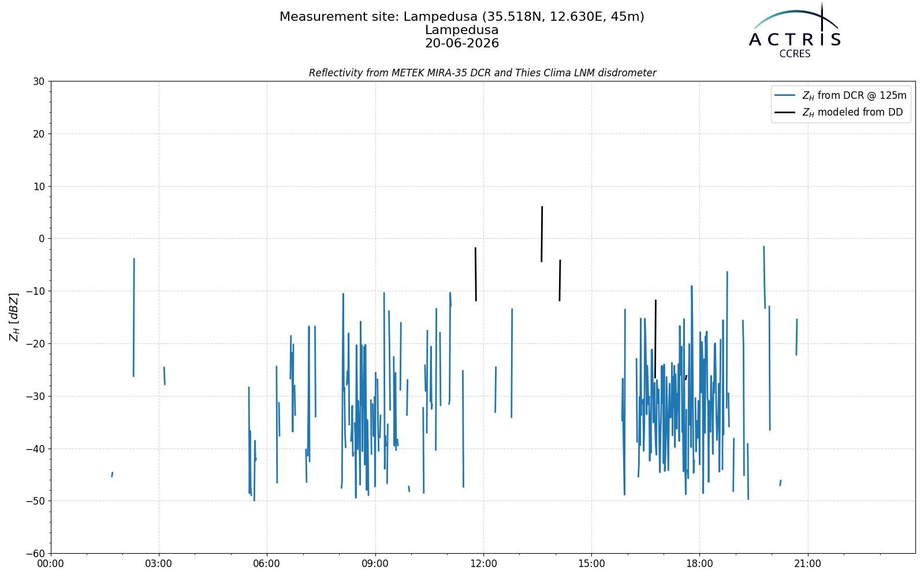
Task: Click the −60 tick label on y-axis
Action: coord(35,554)
